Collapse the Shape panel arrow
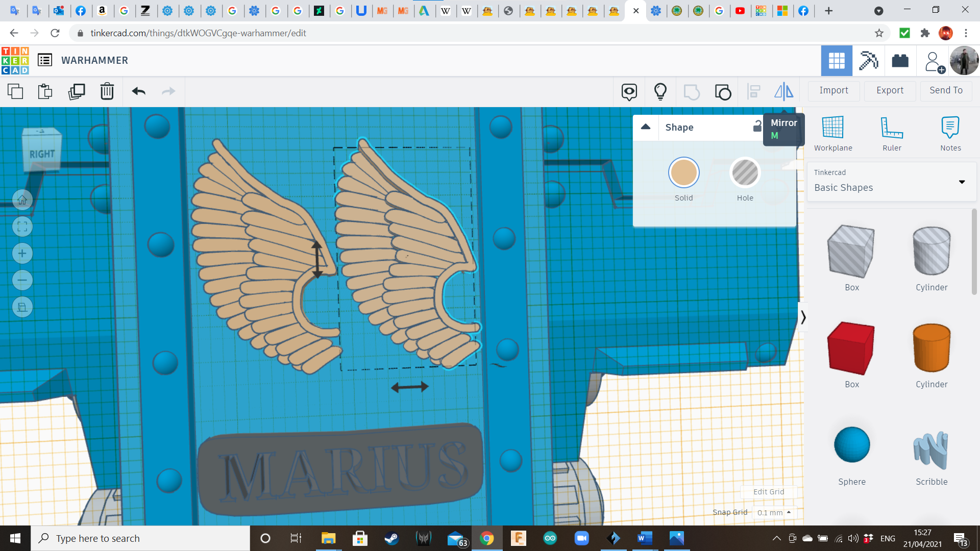 (x=646, y=127)
